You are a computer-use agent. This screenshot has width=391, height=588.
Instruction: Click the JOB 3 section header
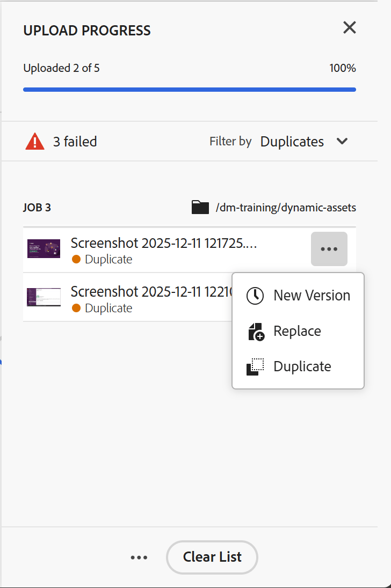point(37,207)
